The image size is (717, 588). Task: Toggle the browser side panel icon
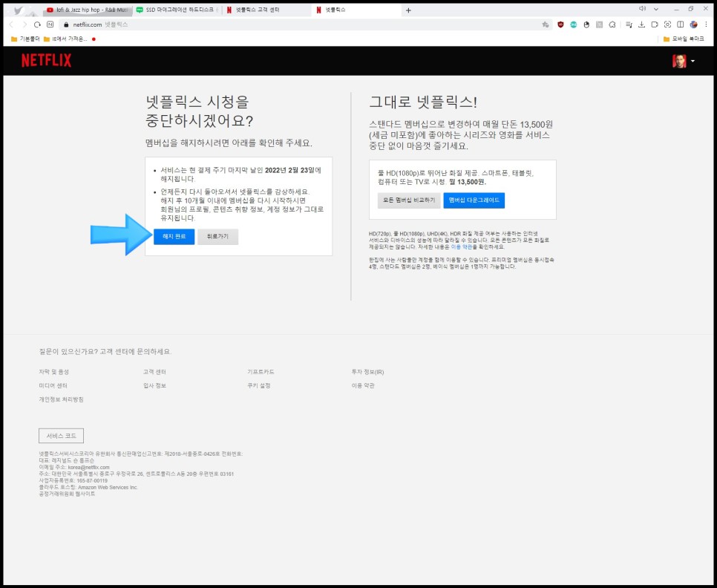click(x=681, y=24)
